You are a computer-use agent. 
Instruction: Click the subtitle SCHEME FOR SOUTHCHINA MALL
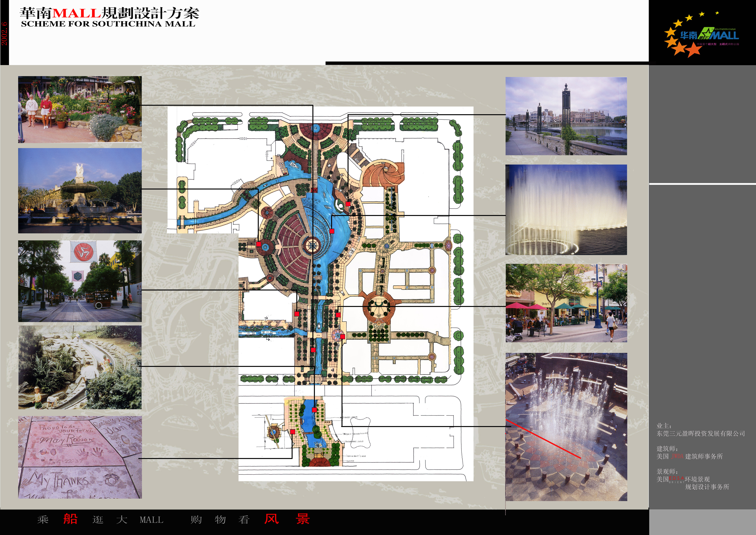click(x=108, y=24)
